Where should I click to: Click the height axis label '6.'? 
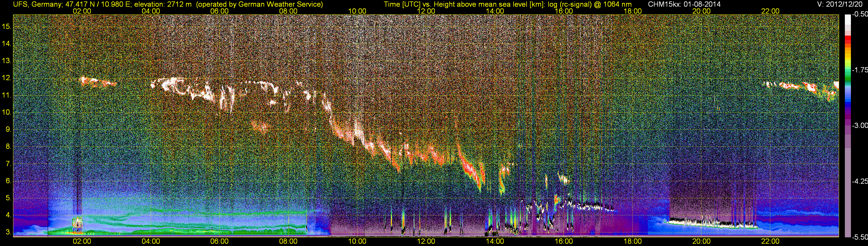(x=9, y=181)
